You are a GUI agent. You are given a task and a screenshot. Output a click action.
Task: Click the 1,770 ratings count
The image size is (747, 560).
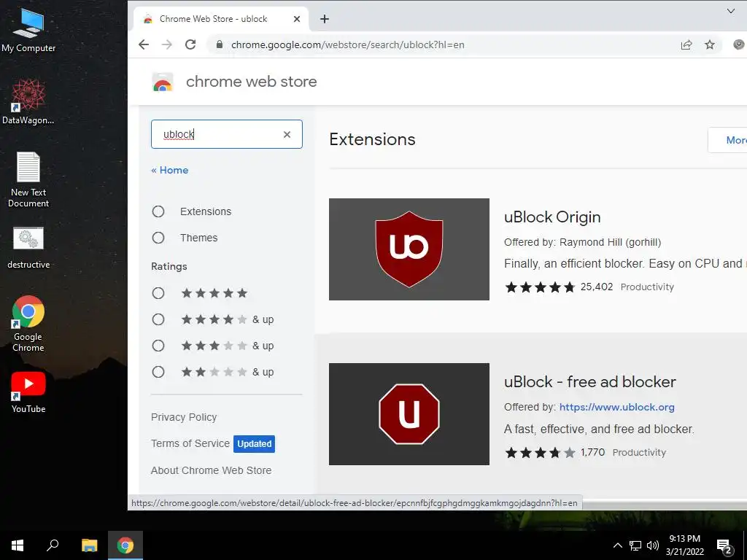click(x=592, y=452)
